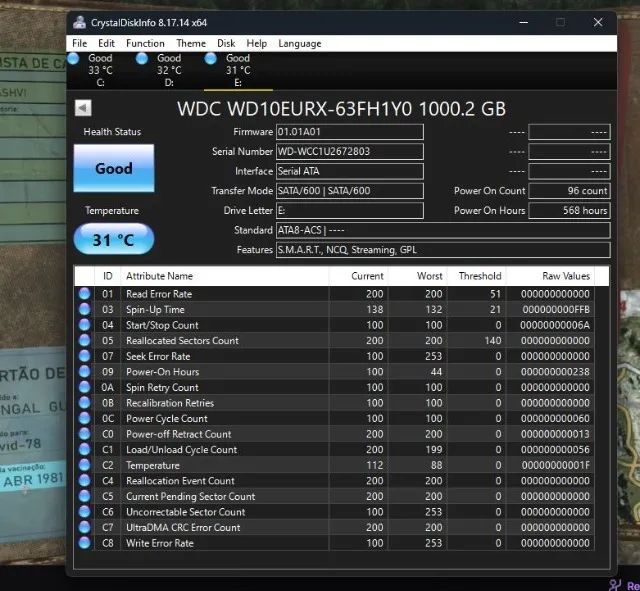Click status orb of UltraDMA CRC Error Count row
The height and width of the screenshot is (591, 640).
tap(84, 527)
